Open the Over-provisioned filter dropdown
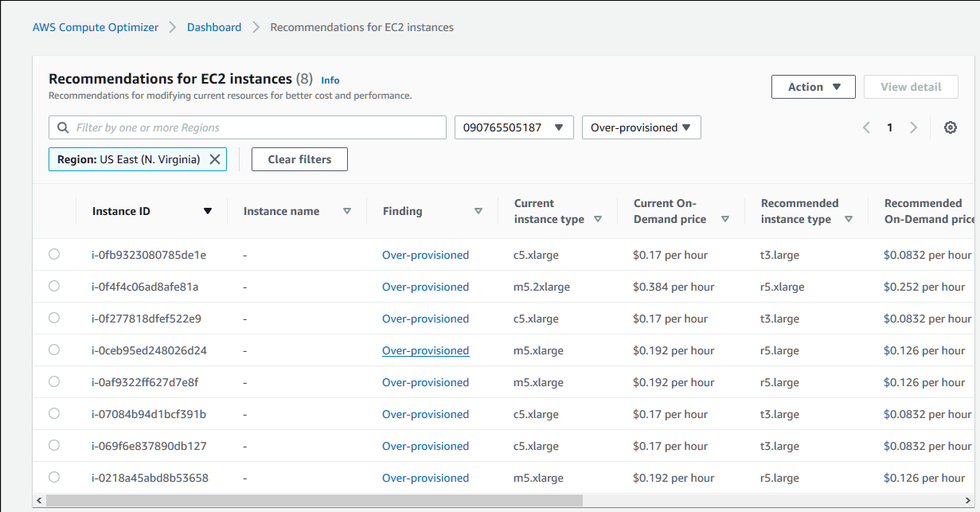The image size is (980, 512). tap(641, 127)
